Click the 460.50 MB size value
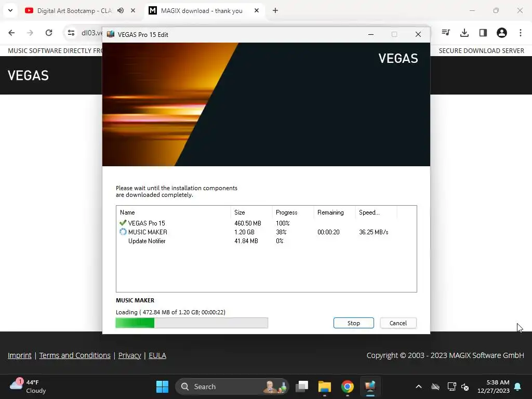This screenshot has width=532, height=399. point(248,223)
